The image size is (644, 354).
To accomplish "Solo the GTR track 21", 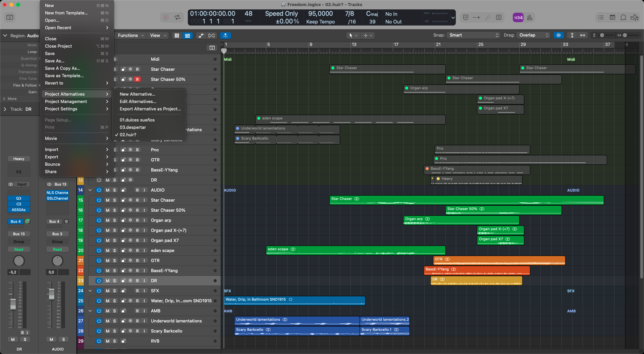I will 114,261.
